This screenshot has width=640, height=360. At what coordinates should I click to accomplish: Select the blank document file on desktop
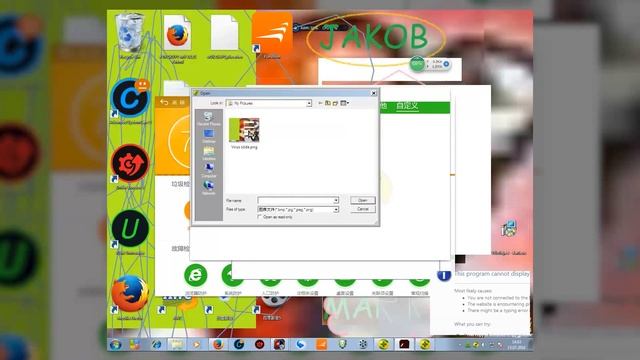[224, 37]
